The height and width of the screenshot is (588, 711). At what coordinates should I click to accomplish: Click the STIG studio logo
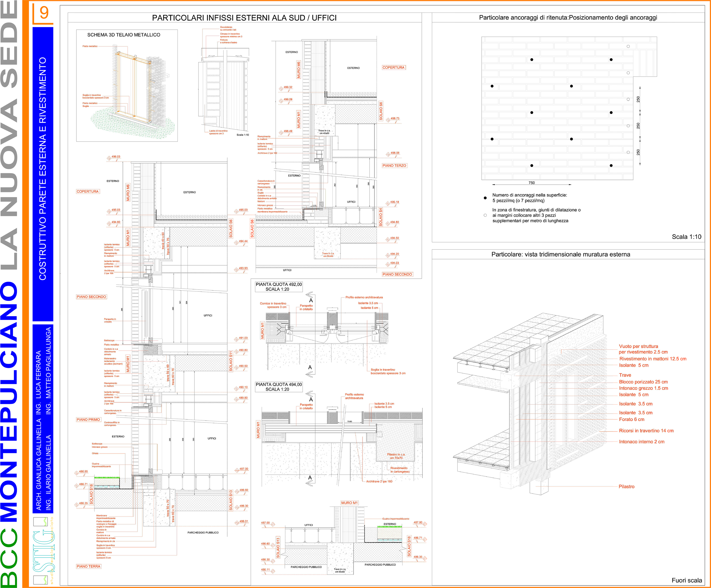tap(44, 550)
